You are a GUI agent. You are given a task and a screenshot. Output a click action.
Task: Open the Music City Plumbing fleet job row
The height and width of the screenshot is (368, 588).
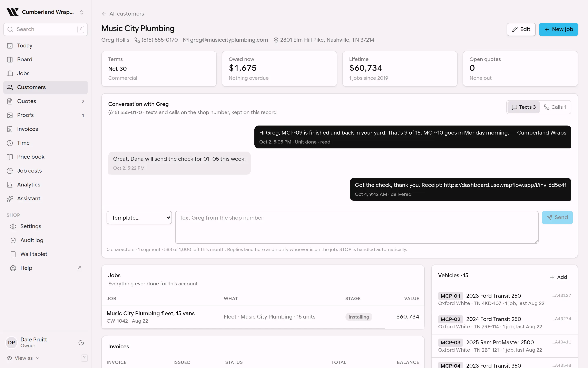point(263,317)
